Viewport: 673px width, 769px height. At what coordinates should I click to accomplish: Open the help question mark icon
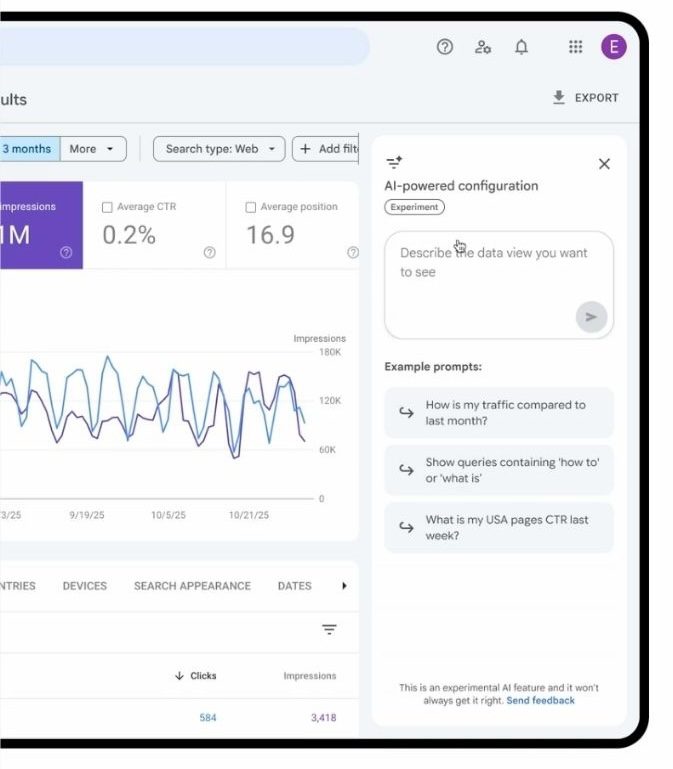pos(445,47)
